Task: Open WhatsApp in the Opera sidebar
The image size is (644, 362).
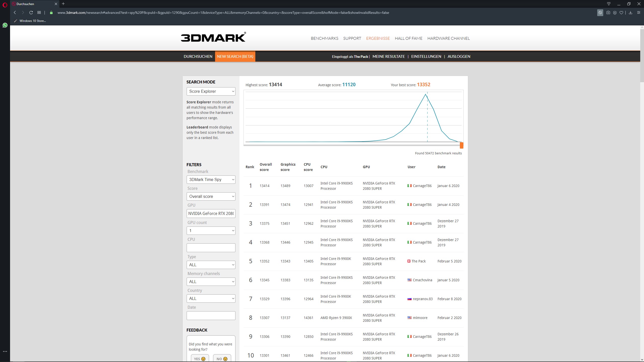Action: click(5, 25)
